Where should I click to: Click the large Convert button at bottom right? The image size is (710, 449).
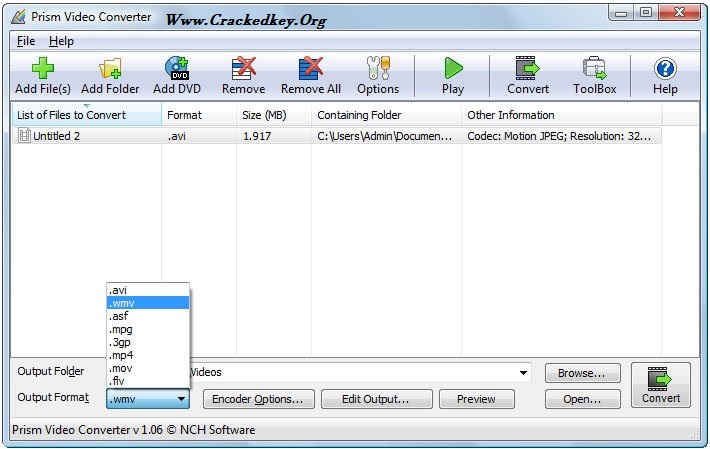tap(661, 385)
